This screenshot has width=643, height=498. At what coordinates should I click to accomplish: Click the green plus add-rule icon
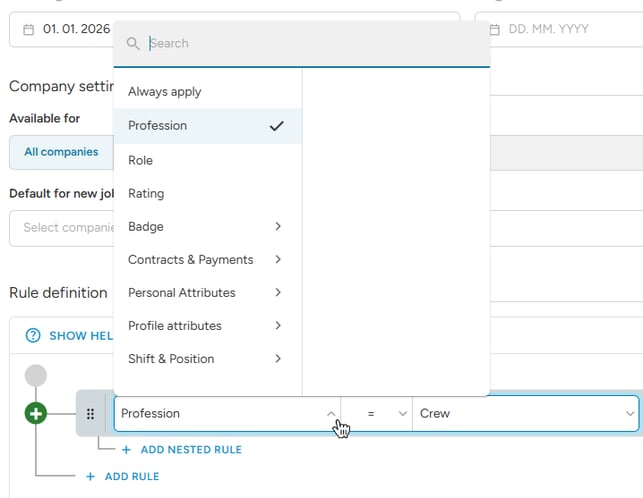pos(36,413)
